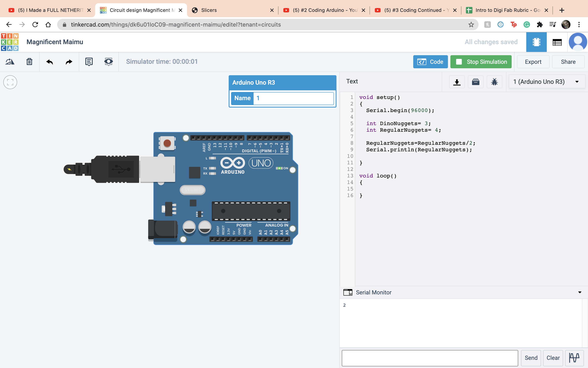Image resolution: width=588 pixels, height=368 pixels.
Task: Open the Code editor panel
Action: (x=430, y=62)
